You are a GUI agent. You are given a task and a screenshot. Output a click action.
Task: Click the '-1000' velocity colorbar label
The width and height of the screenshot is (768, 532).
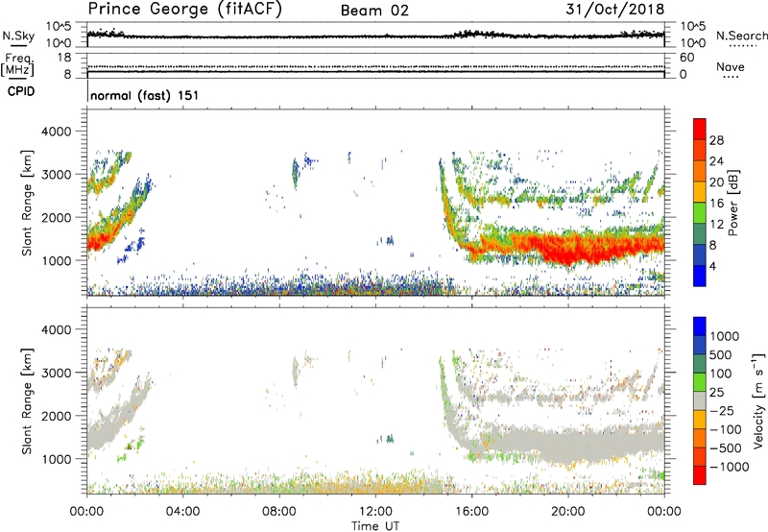pos(730,467)
